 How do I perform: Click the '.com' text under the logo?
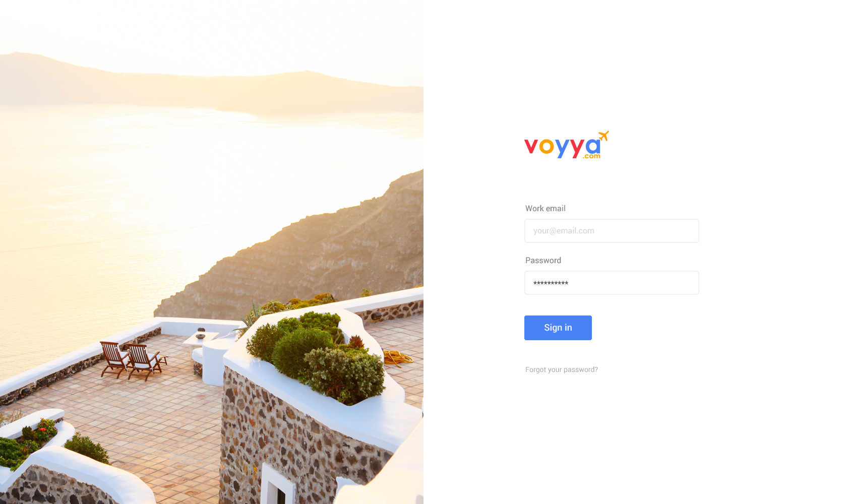tap(592, 156)
